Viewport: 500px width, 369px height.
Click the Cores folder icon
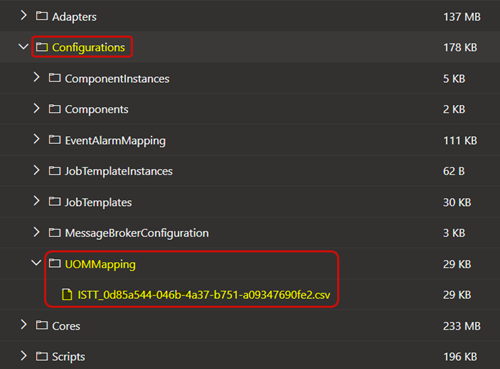(42, 325)
